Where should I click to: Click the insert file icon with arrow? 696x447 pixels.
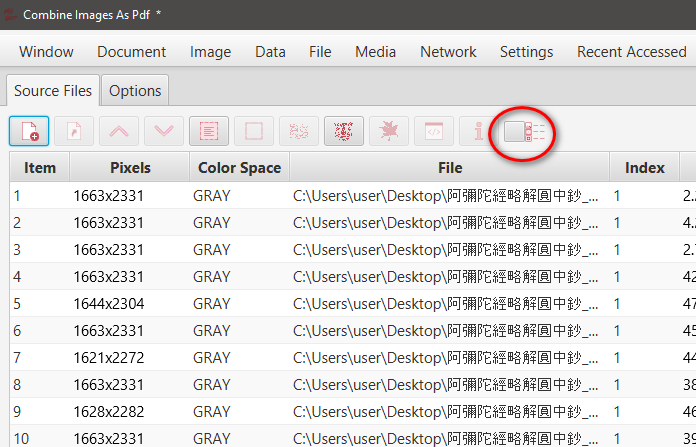[74, 131]
